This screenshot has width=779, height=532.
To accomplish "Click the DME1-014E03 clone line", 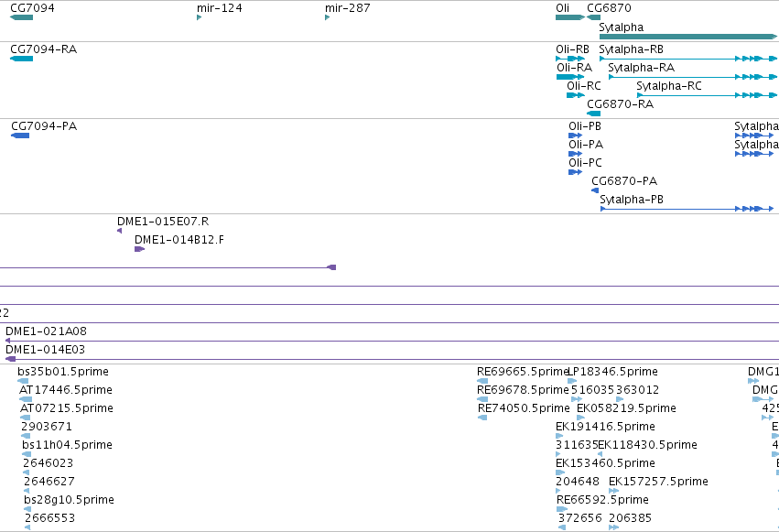I will click(x=392, y=359).
